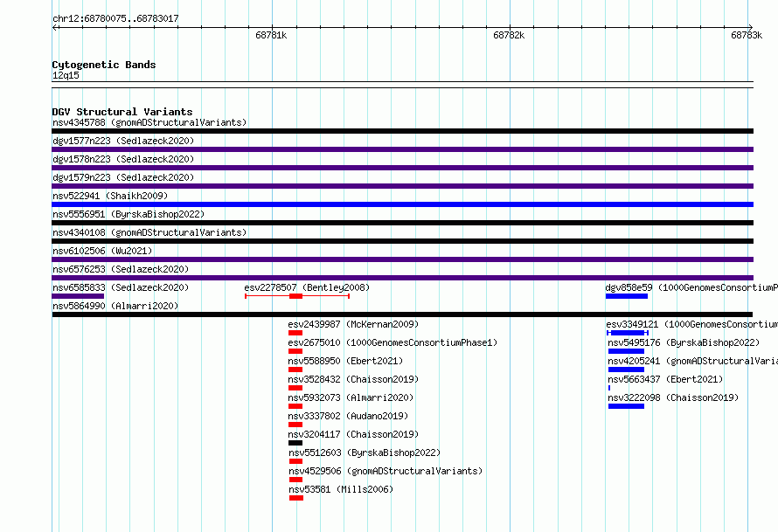
Task: Click red block under esv2675010
Action: (295, 351)
